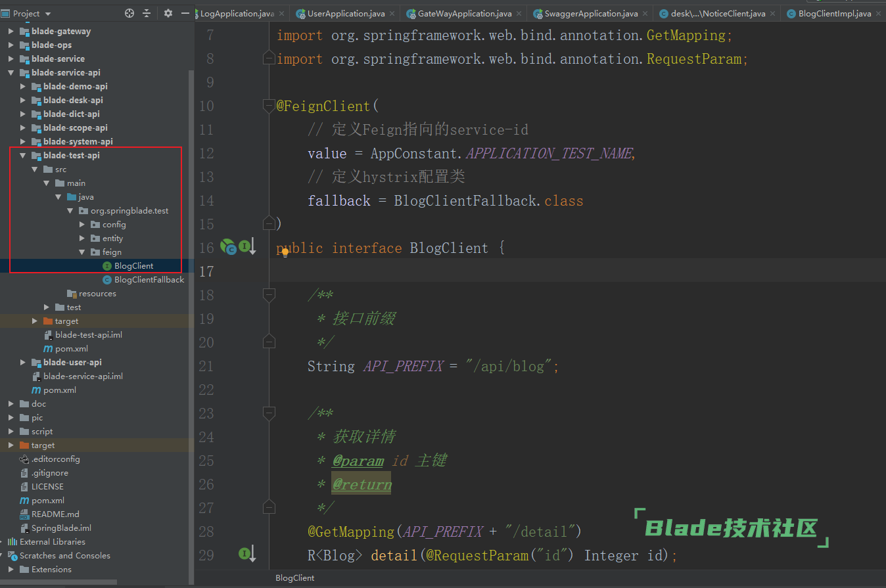Expand the blade-demo-api module arrow

pyautogui.click(x=23, y=86)
